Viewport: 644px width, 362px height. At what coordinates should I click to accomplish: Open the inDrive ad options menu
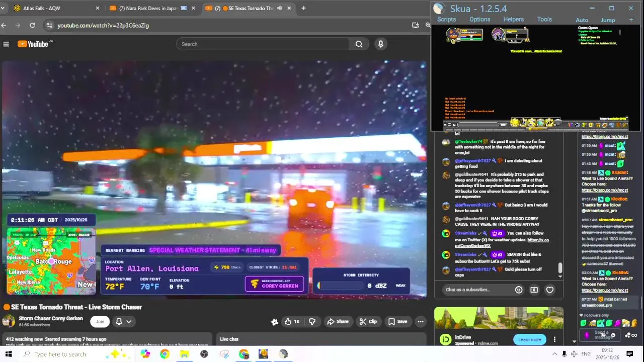554,339
